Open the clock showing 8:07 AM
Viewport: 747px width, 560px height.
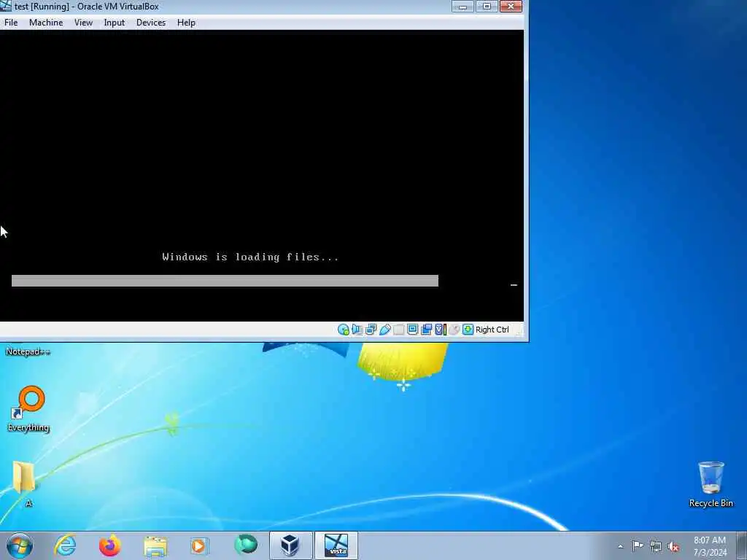[710, 546]
